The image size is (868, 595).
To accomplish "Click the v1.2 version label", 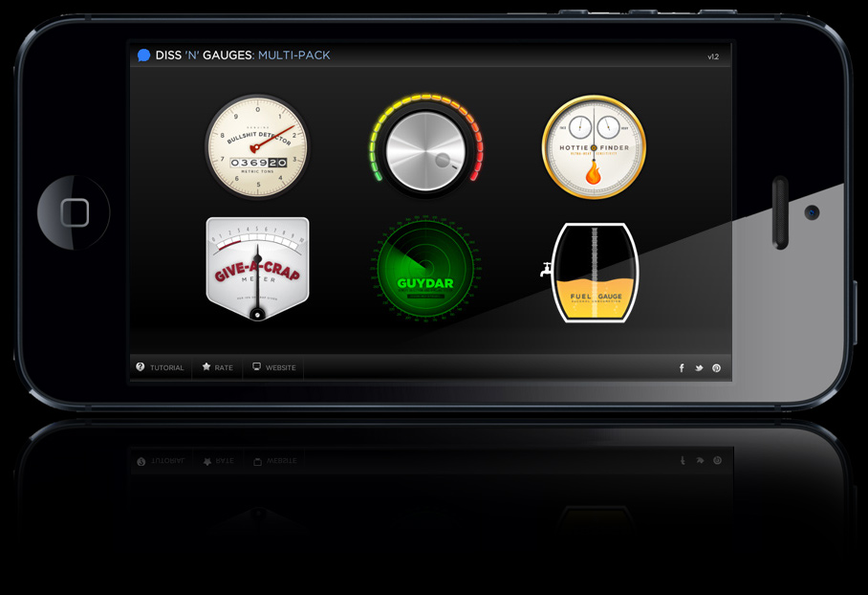I will click(713, 57).
